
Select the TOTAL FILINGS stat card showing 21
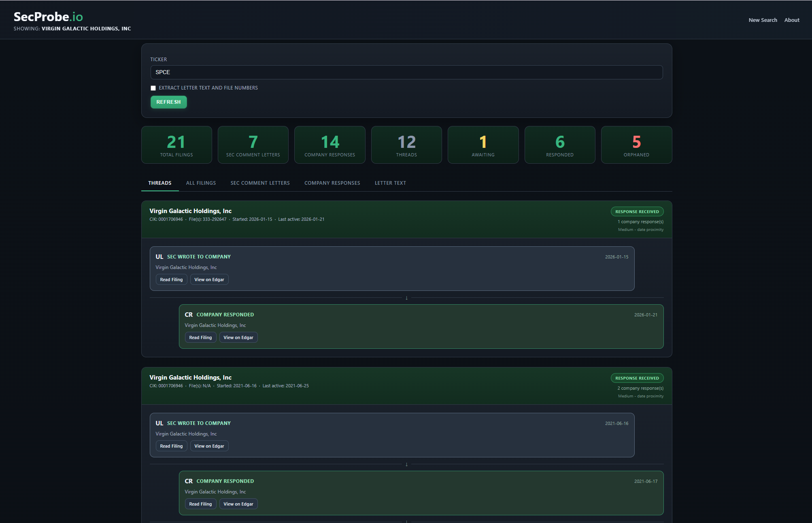point(176,145)
